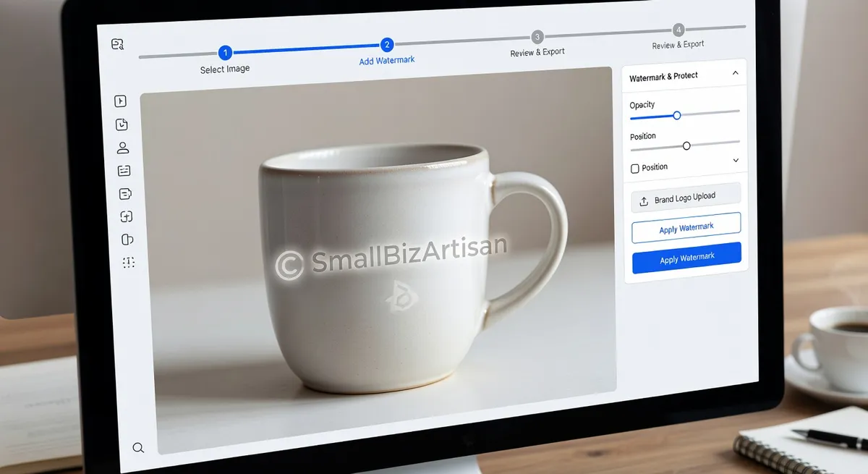
Task: Open the user profile icon in sidebar
Action: (122, 148)
